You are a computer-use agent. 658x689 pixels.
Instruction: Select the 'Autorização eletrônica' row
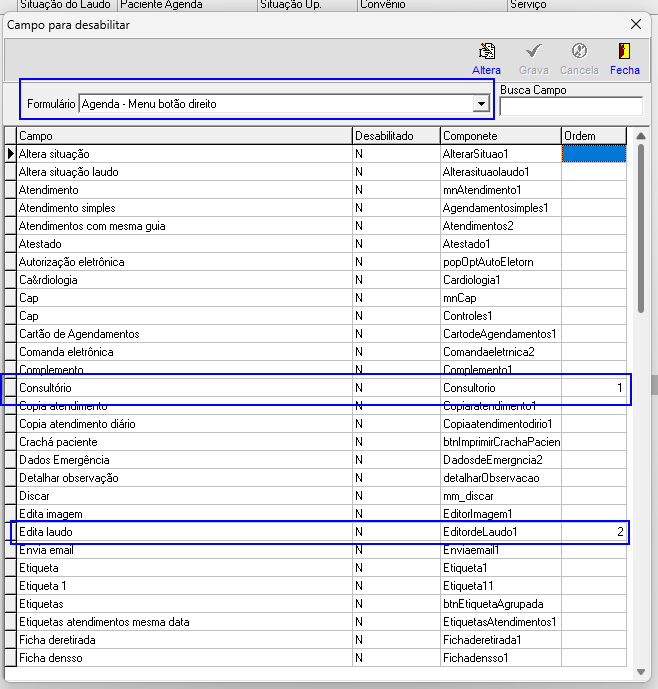point(315,262)
